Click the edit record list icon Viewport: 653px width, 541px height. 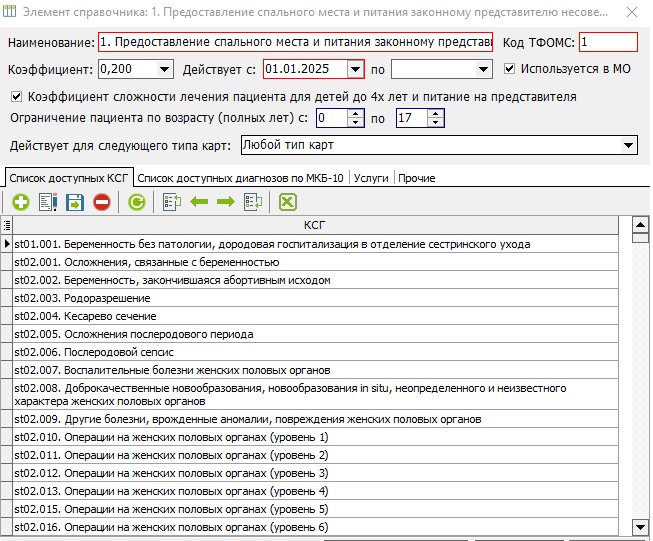(x=47, y=202)
